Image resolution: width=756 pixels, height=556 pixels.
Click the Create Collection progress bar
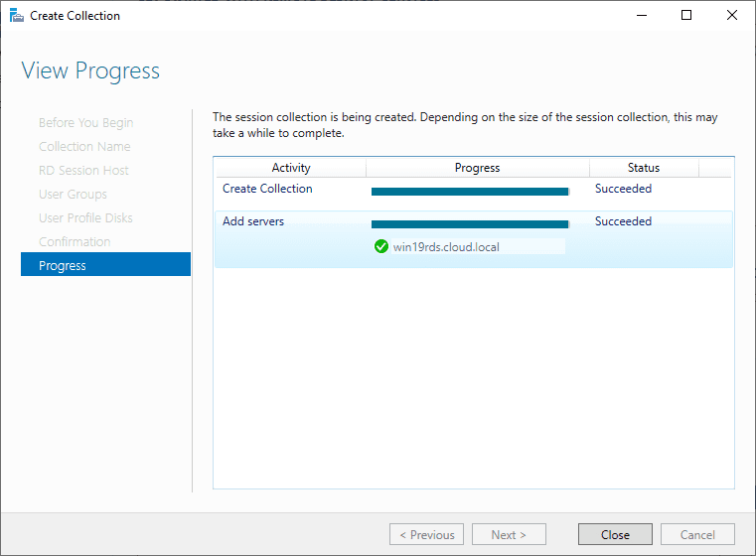coord(470,191)
